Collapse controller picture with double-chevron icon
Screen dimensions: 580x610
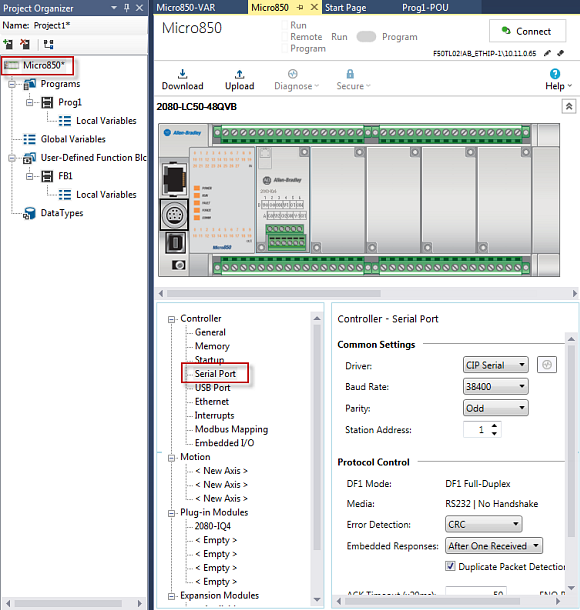pyautogui.click(x=569, y=106)
